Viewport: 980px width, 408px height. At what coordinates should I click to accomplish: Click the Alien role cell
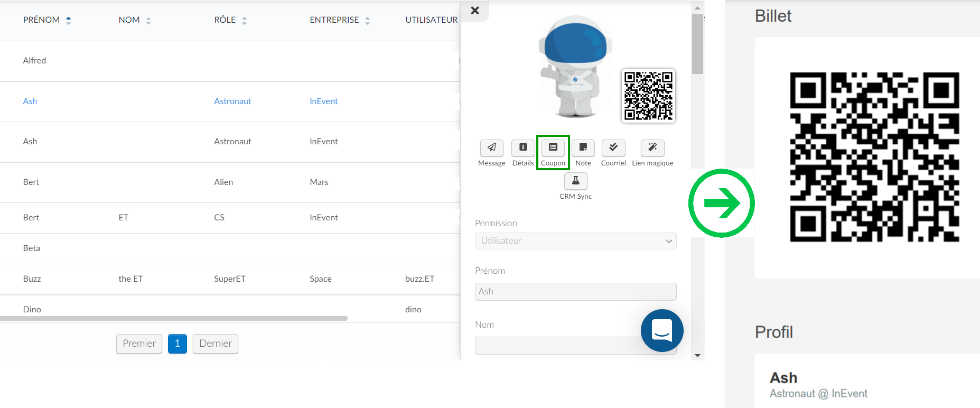click(223, 182)
